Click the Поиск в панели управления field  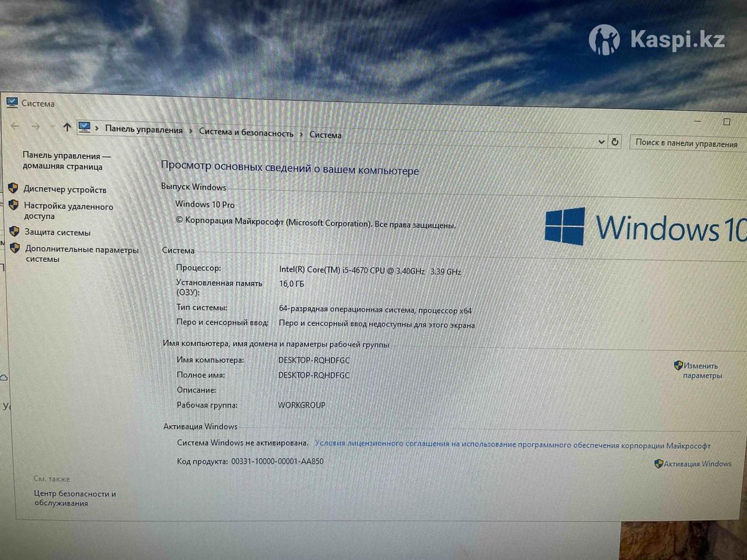point(686,143)
